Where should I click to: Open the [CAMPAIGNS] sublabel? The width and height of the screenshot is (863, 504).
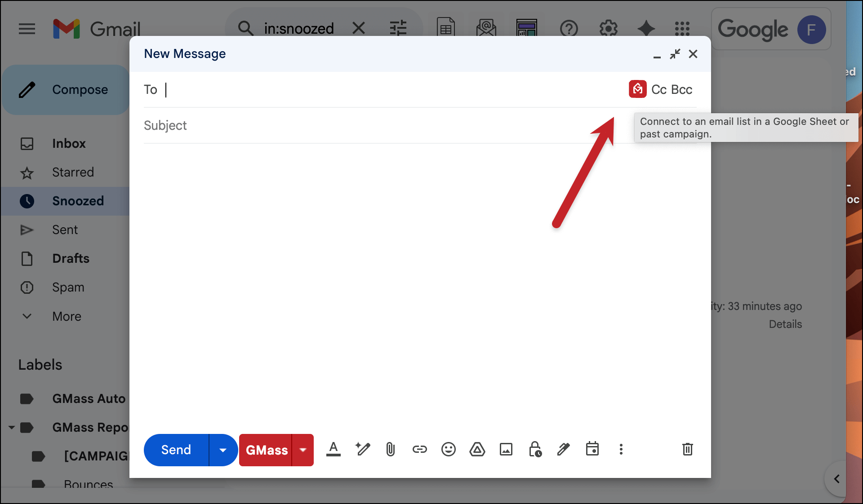pos(97,456)
